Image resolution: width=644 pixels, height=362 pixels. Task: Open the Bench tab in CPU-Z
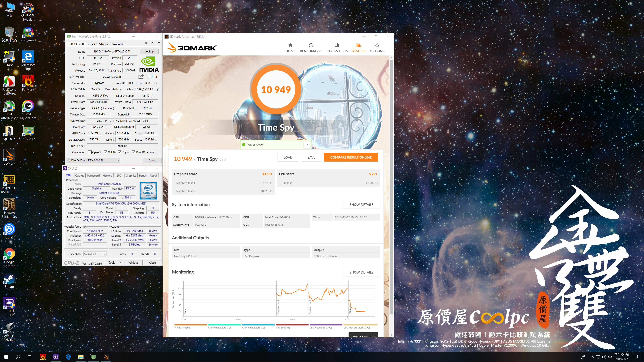[x=143, y=175]
